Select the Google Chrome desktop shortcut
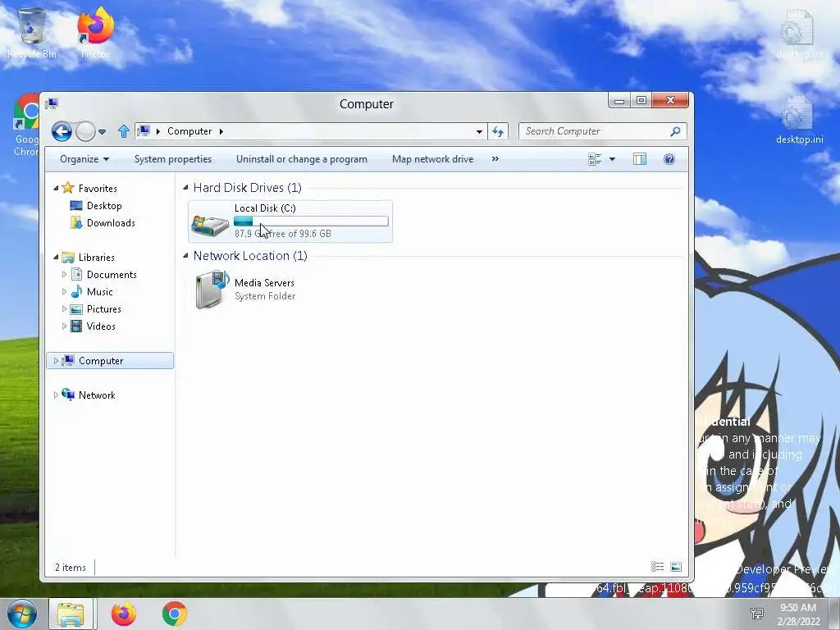840x630 pixels. click(x=27, y=125)
